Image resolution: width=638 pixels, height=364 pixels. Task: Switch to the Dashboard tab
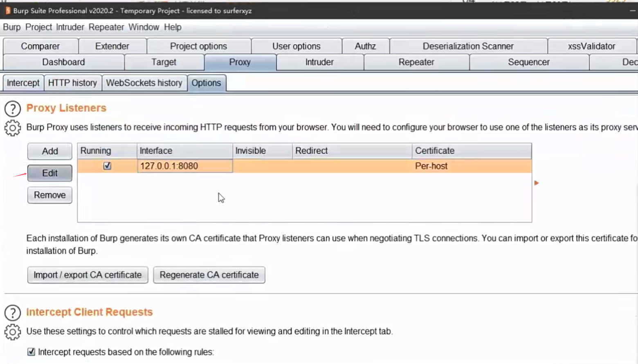coord(63,62)
